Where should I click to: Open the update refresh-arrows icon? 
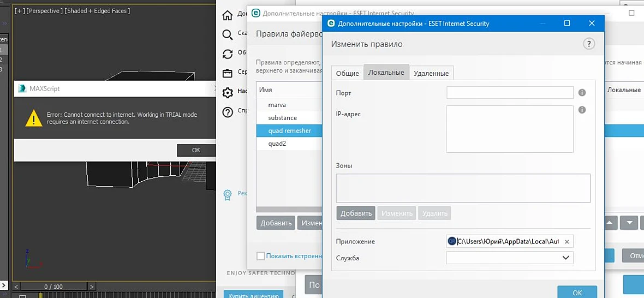click(227, 54)
